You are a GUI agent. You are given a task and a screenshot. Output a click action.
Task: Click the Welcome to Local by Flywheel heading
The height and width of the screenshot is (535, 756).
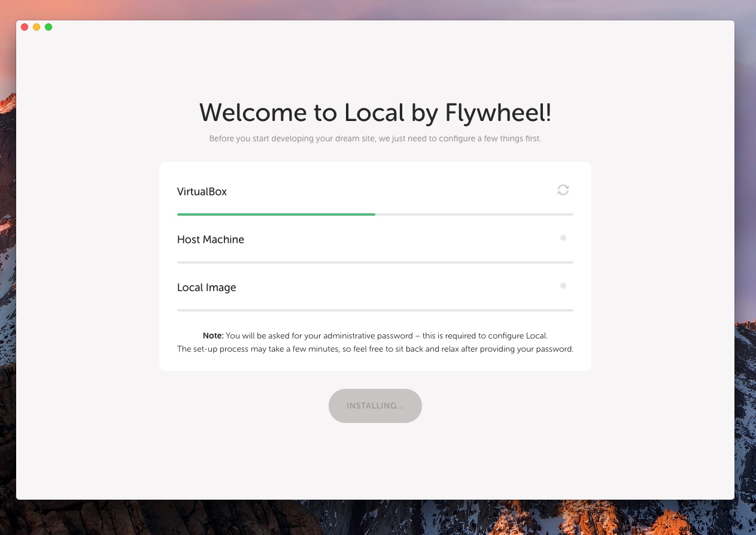[x=375, y=113]
